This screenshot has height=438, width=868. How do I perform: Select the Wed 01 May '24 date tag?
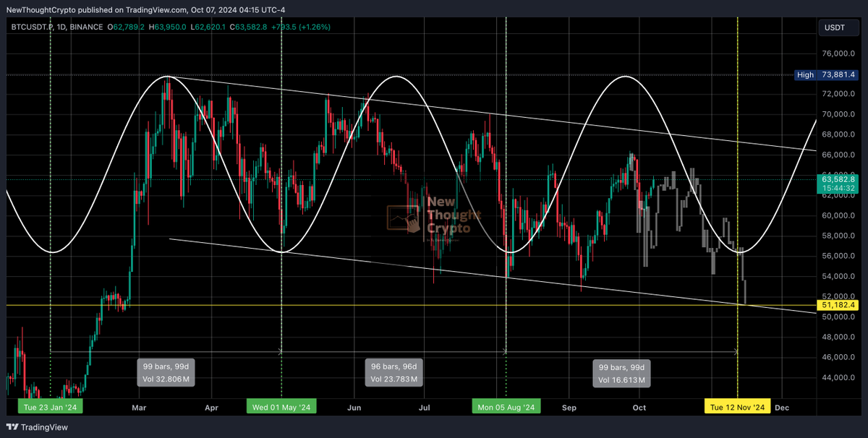tap(281, 406)
